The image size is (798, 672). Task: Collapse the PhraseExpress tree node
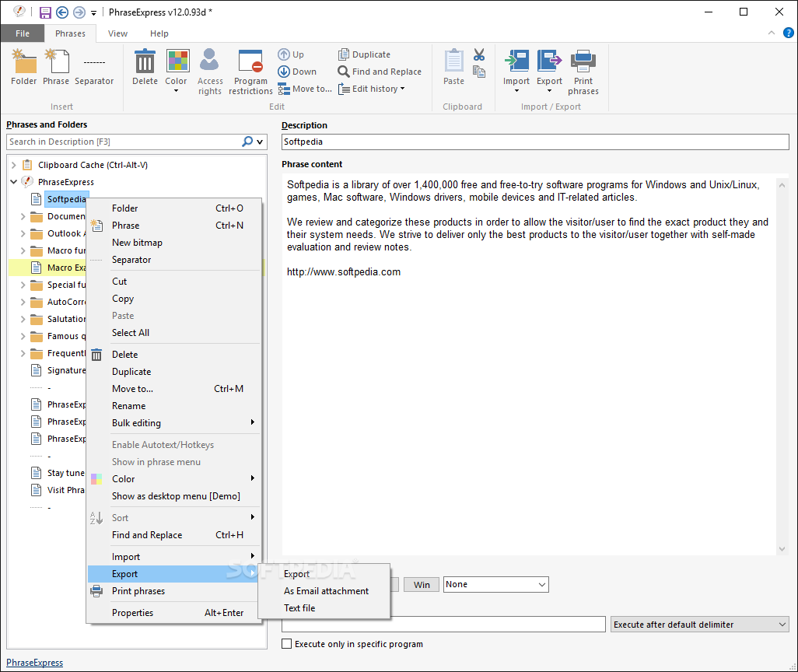[14, 182]
